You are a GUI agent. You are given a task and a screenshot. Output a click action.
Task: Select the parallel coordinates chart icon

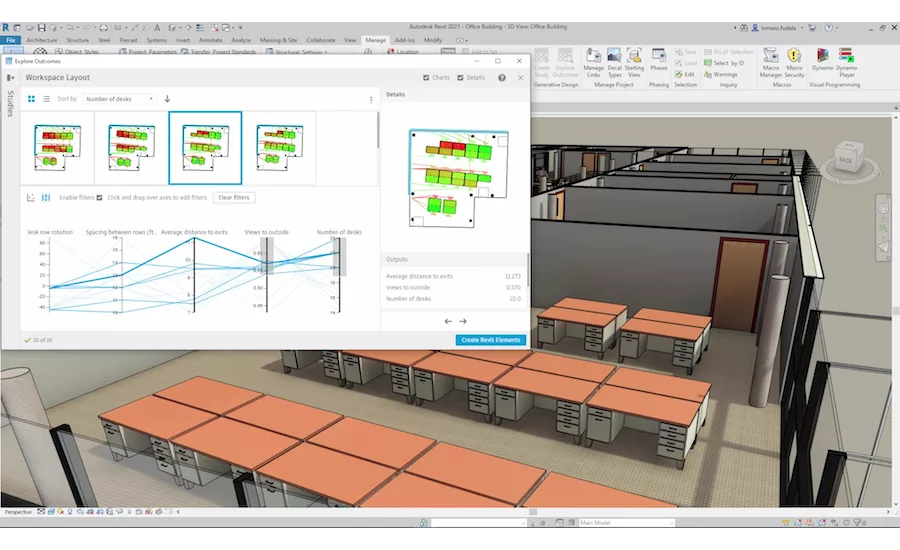[x=46, y=197]
